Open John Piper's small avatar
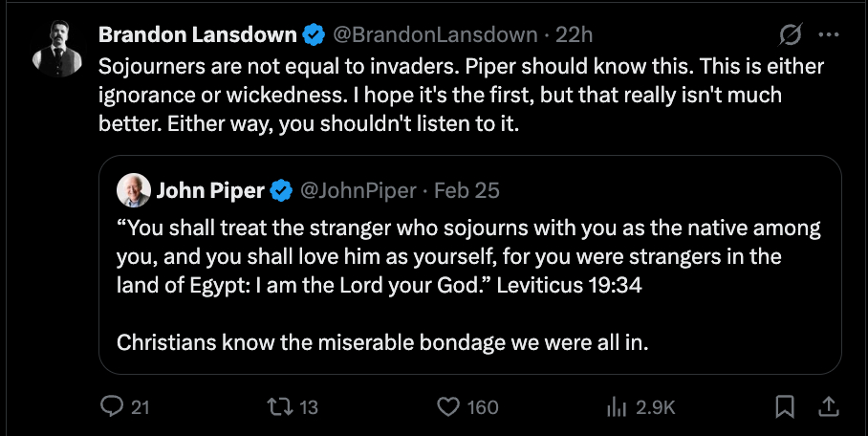The width and height of the screenshot is (868, 436). click(133, 190)
